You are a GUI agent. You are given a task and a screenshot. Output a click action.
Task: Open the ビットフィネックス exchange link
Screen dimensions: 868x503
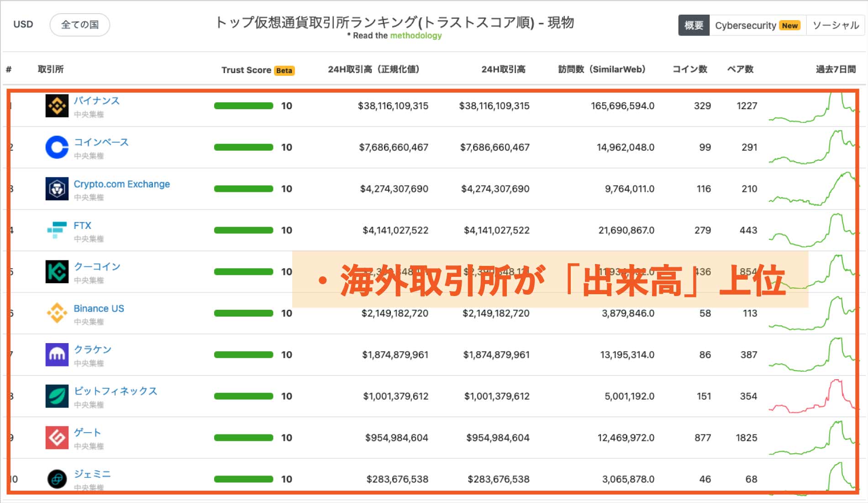pyautogui.click(x=116, y=391)
